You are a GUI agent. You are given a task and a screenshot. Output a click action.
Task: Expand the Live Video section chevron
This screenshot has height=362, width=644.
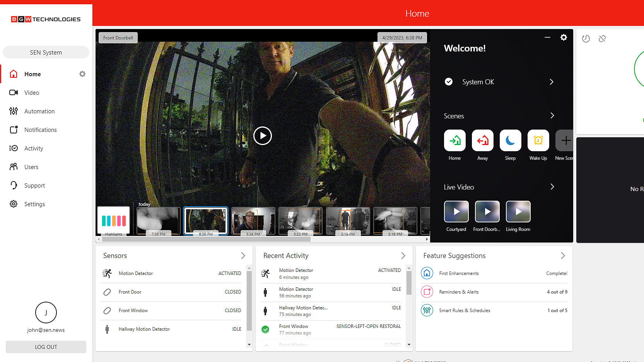pyautogui.click(x=552, y=187)
